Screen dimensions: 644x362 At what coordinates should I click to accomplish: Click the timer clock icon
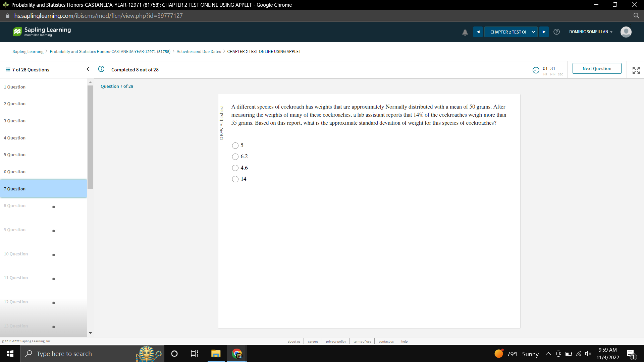[536, 70]
